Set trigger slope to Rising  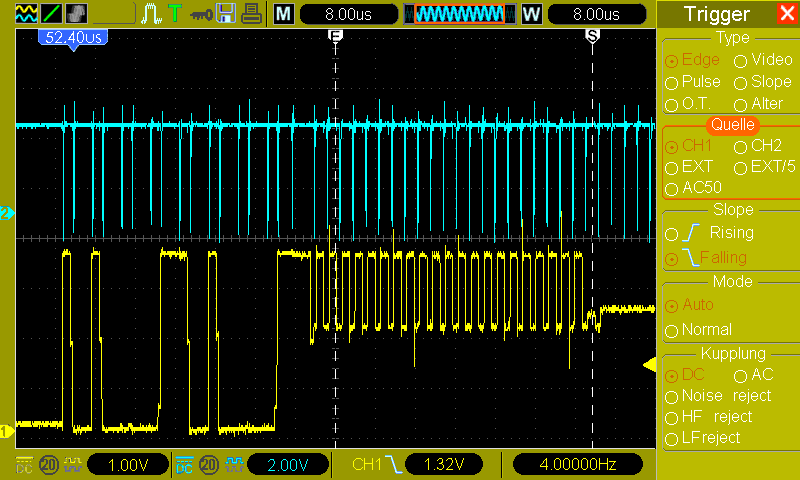pyautogui.click(x=710, y=233)
